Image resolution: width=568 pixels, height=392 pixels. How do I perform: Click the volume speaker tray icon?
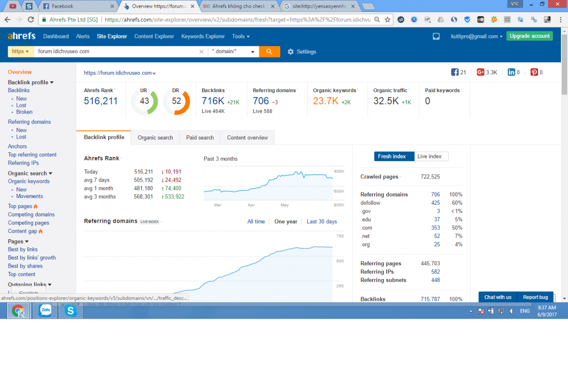511,311
